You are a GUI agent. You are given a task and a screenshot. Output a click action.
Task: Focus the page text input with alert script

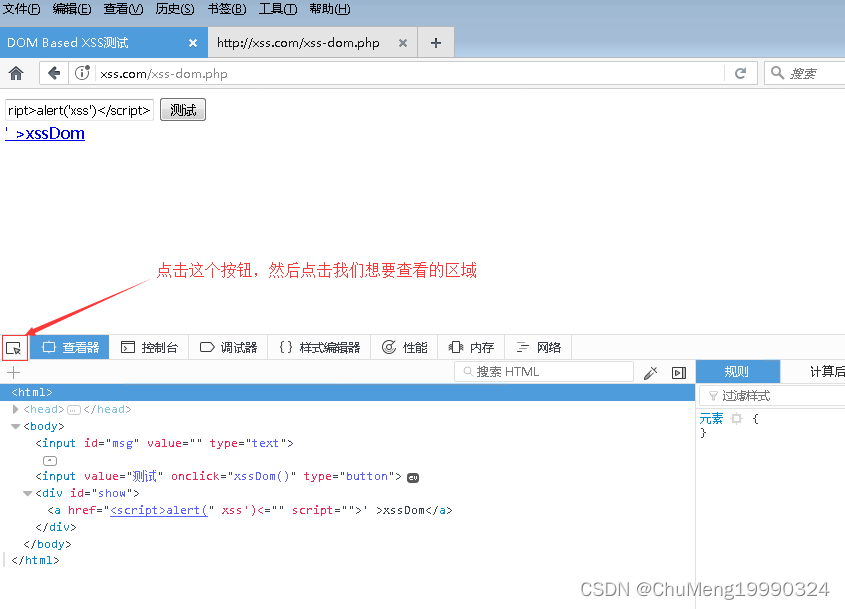coord(80,110)
